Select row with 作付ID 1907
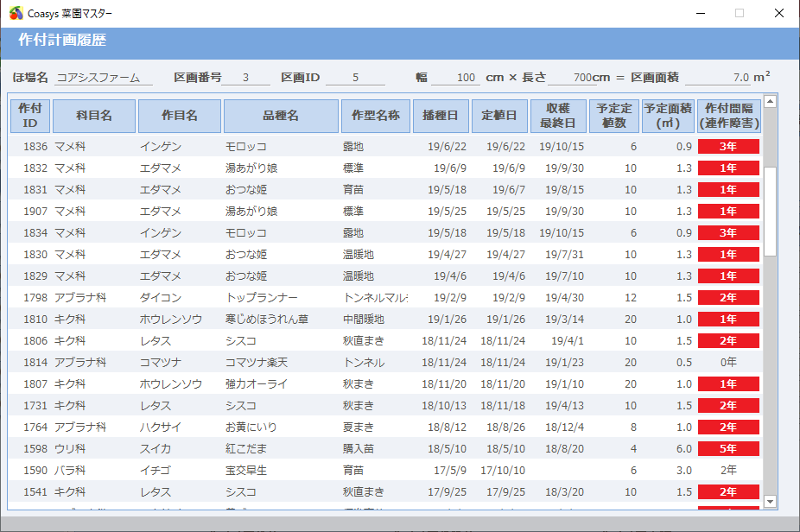Screen dimensions: 800x532 384,212
